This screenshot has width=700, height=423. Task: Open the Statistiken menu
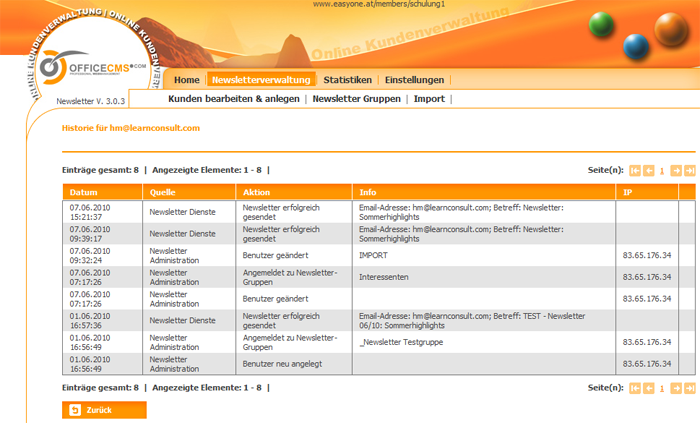(x=347, y=80)
